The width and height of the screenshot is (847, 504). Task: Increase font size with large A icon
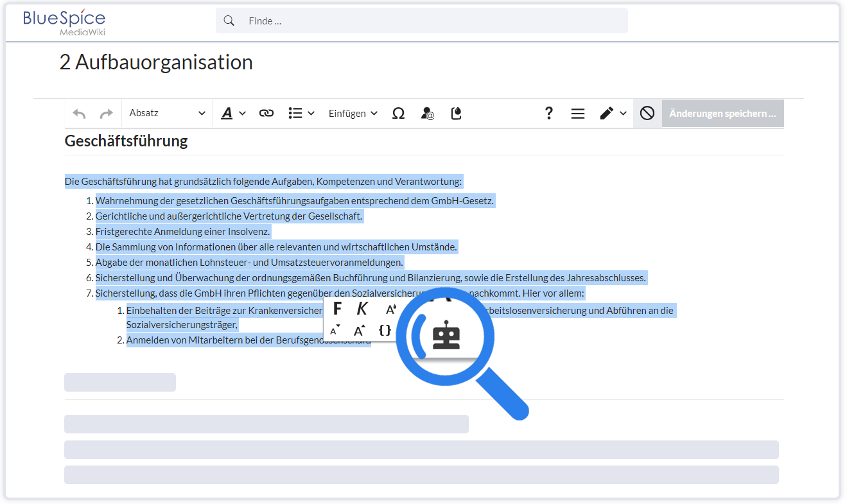pyautogui.click(x=360, y=331)
